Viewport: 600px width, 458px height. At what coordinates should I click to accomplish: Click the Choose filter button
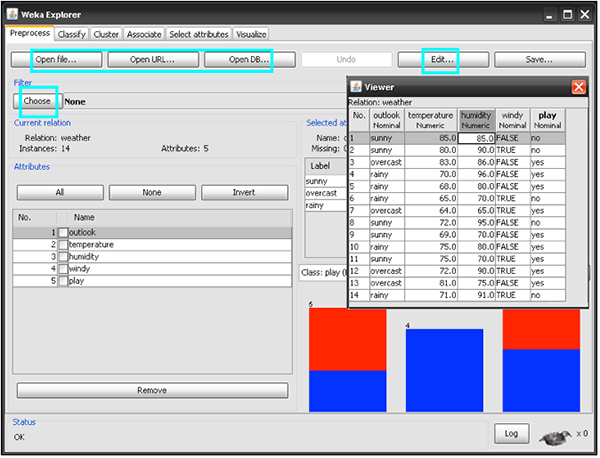(37, 101)
